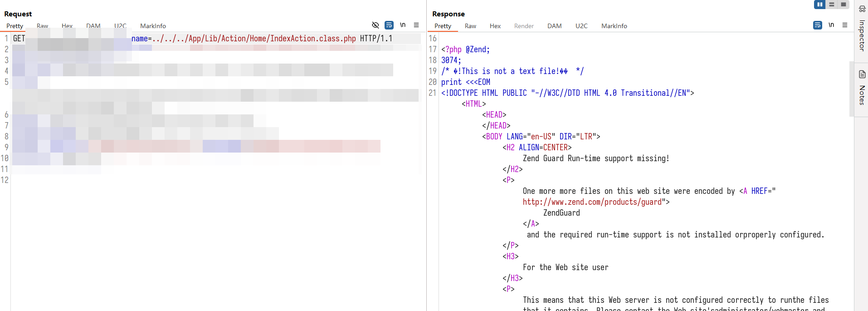Open the Response Render tab

coord(524,26)
